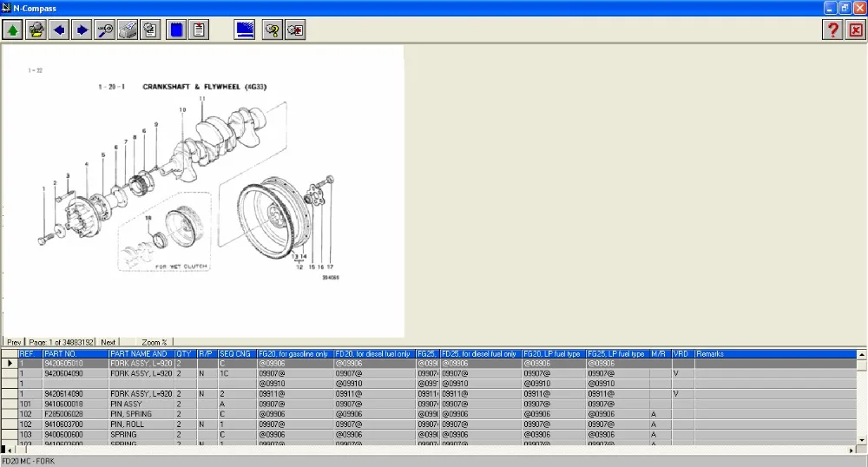Click the green up arrow toolbar icon
868x467 pixels.
click(x=13, y=30)
